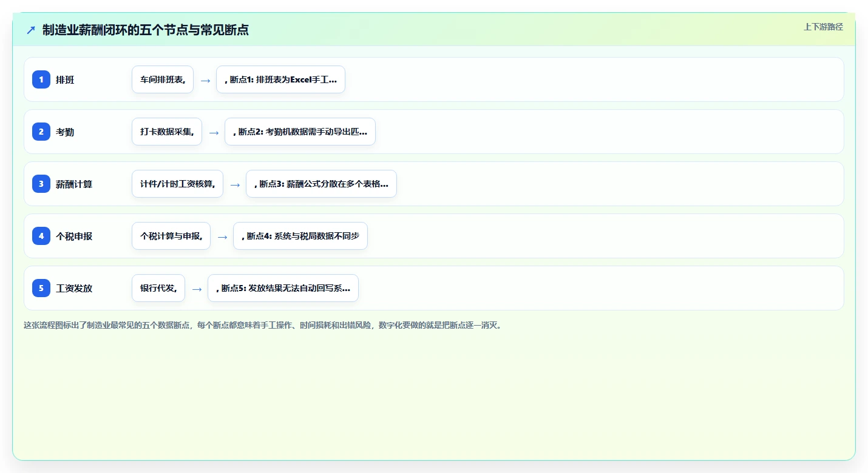The width and height of the screenshot is (868, 473).
Task: Click 断点5 发放结果无法自动回写 box
Action: click(x=283, y=288)
